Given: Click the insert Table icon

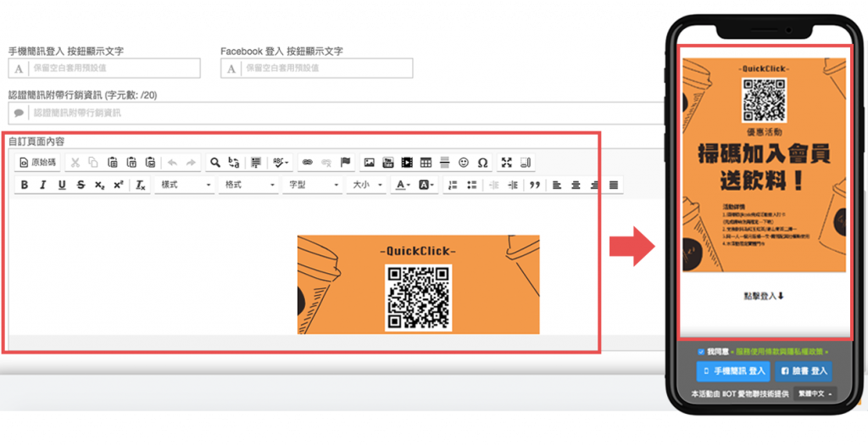Looking at the screenshot, I should (x=426, y=162).
